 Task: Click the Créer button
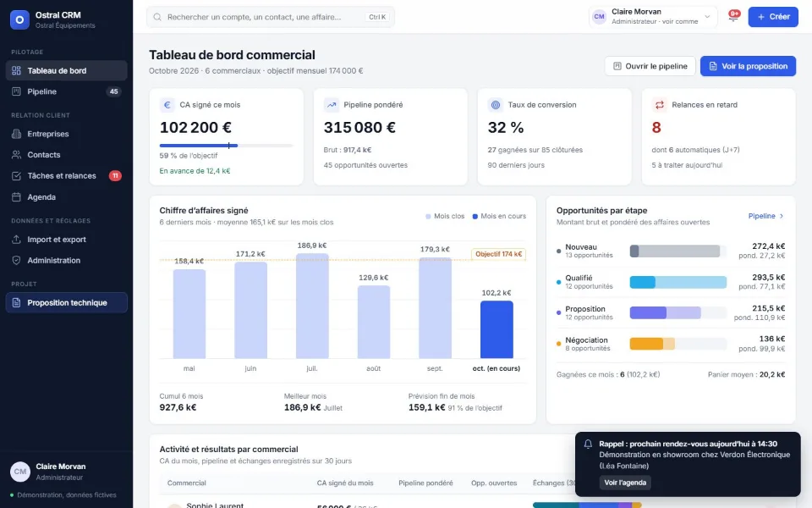coord(773,17)
